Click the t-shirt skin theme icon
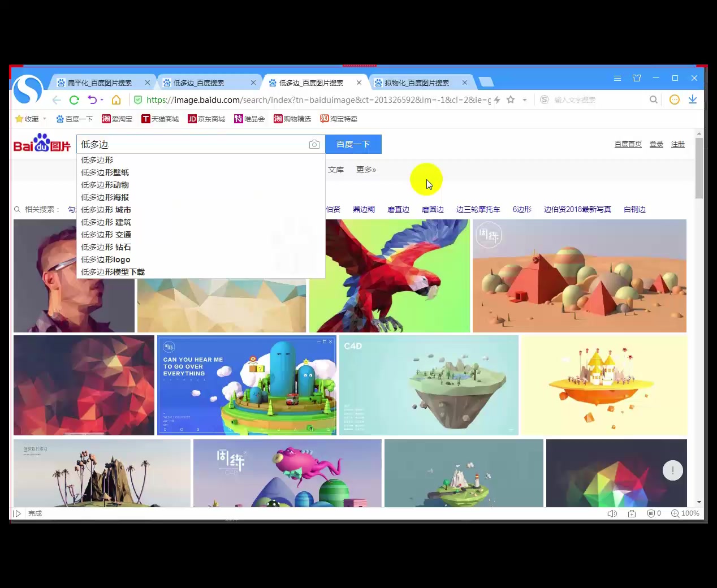This screenshot has height=588, width=717. [637, 78]
